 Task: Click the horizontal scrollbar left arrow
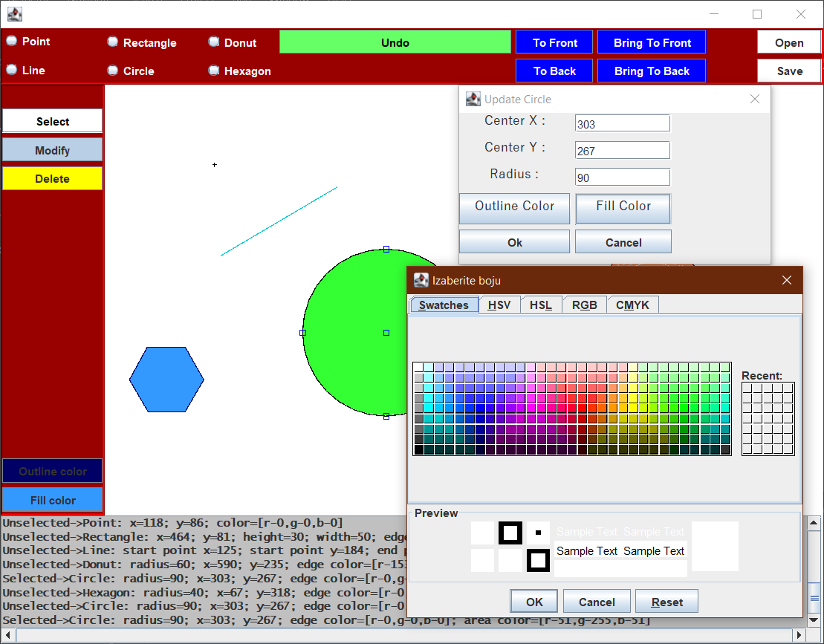[7, 634]
